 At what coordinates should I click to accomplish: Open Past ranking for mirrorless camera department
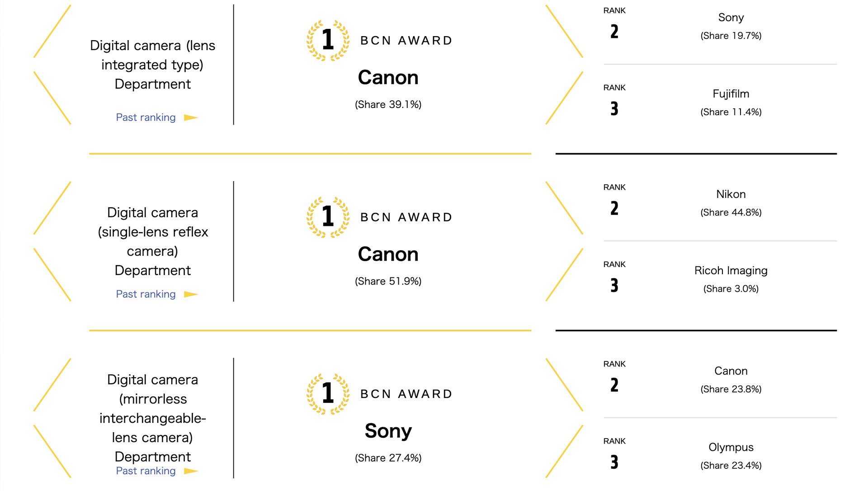pos(146,471)
